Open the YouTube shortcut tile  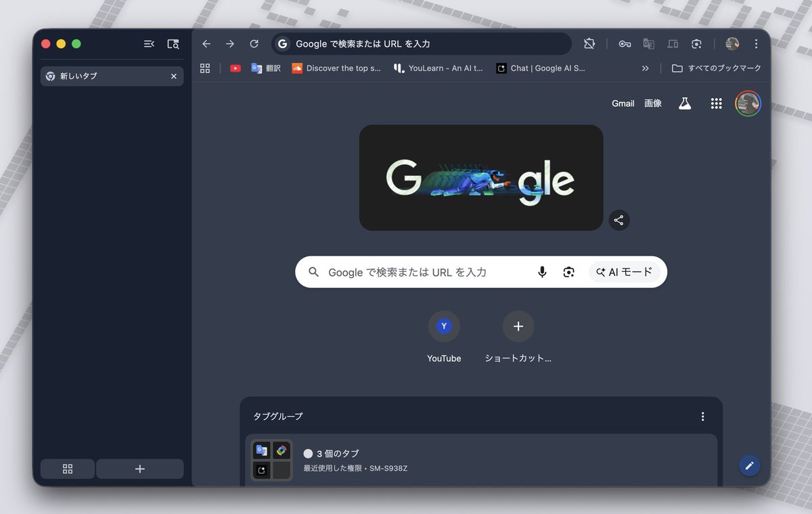[x=444, y=337]
